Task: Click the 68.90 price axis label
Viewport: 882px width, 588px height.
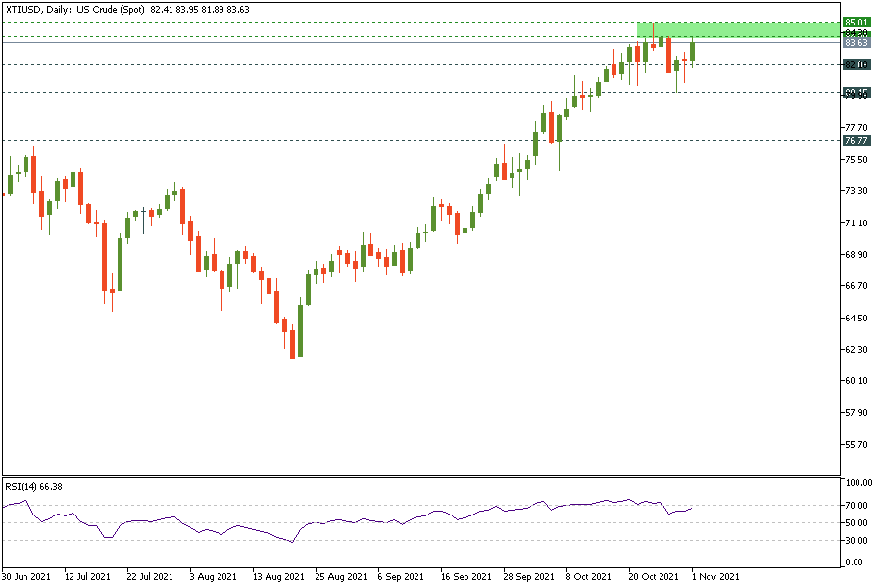Action: click(x=857, y=255)
